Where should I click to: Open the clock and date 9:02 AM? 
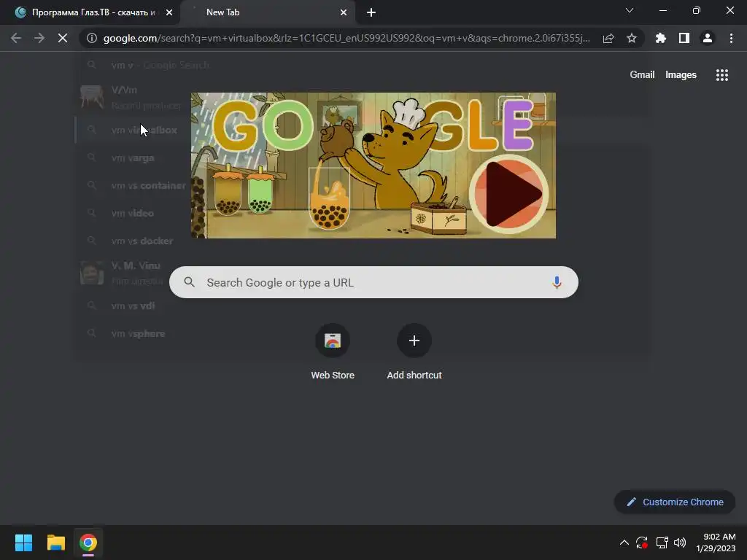[716, 542]
